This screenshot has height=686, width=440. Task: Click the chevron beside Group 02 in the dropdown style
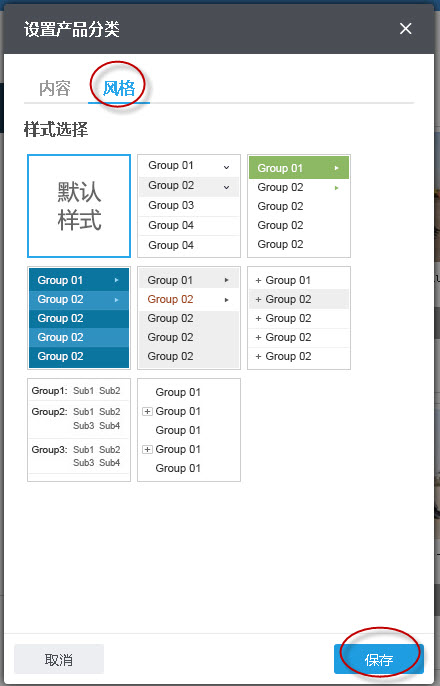227,187
